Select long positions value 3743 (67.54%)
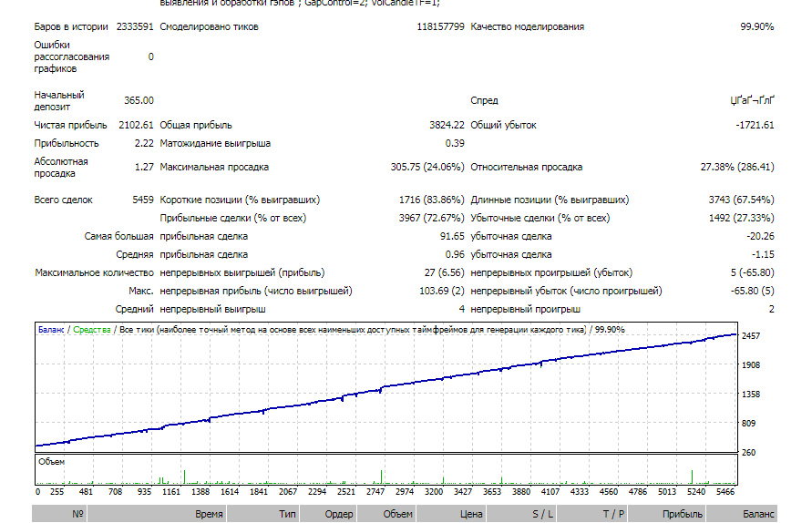Screen dimensions: 812x523 (741, 200)
